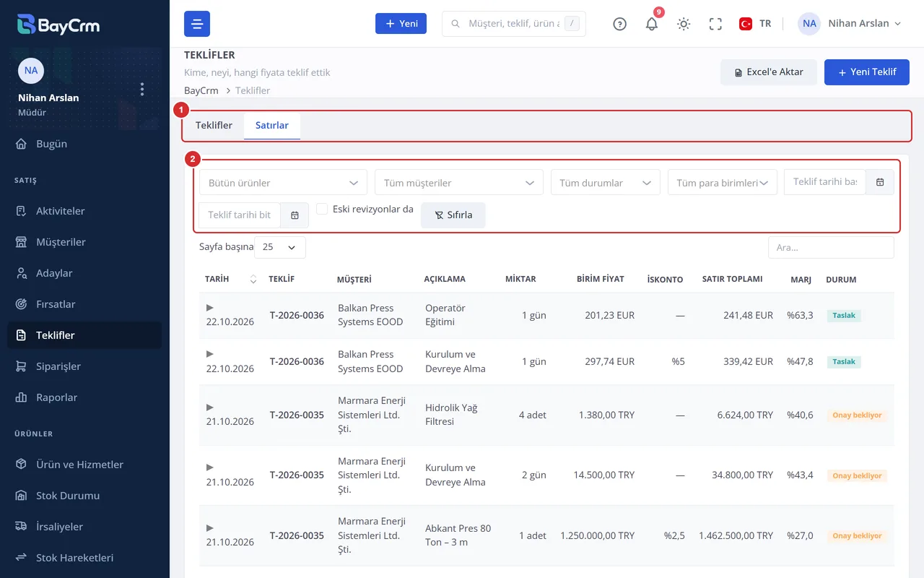Open the three-dot menu beside Nihan Arslan
Screen dimensions: 924x578
142,89
